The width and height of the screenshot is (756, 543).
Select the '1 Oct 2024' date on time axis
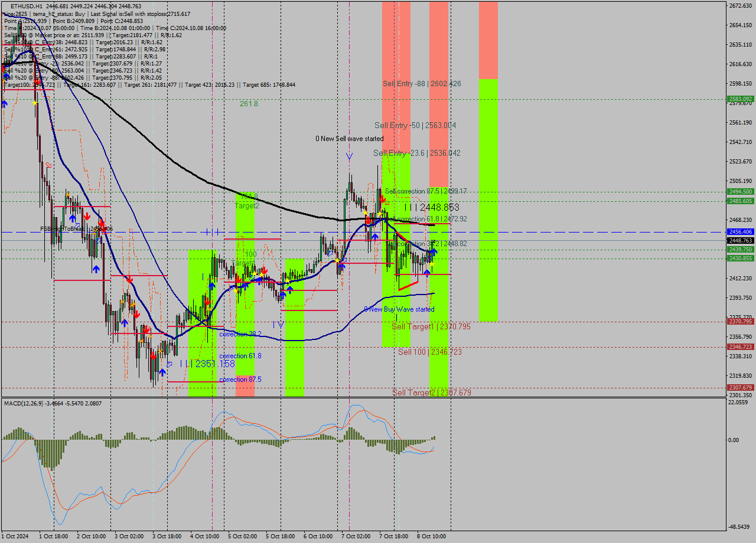(x=15, y=537)
